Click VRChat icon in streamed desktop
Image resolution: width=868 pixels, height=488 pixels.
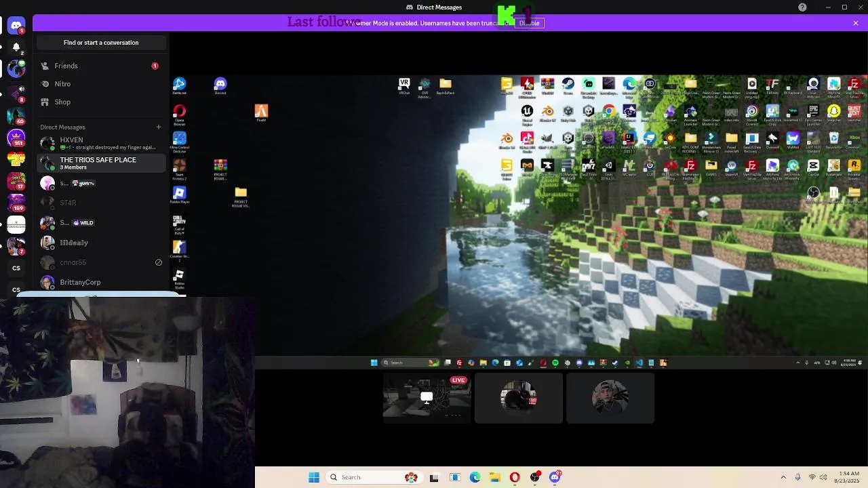404,85
